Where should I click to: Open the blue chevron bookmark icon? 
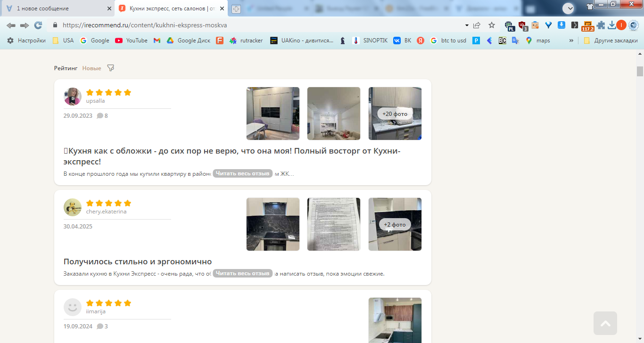pyautogui.click(x=489, y=41)
